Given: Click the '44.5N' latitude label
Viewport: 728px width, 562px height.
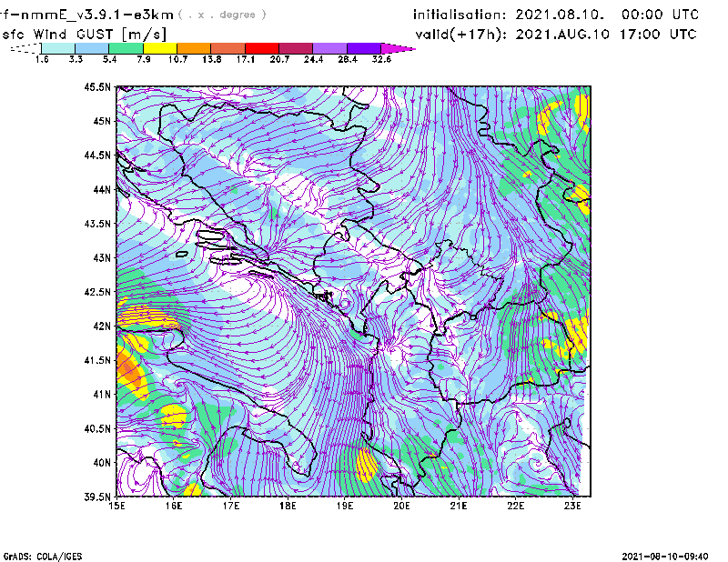Looking at the screenshot, I should [97, 155].
